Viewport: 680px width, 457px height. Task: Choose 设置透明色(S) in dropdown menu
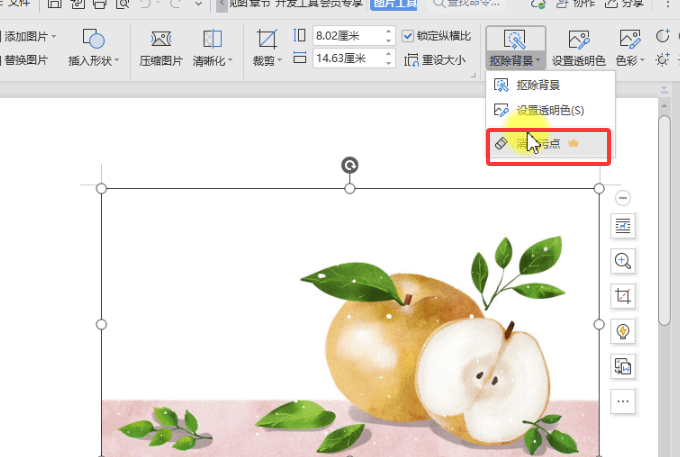click(x=549, y=110)
